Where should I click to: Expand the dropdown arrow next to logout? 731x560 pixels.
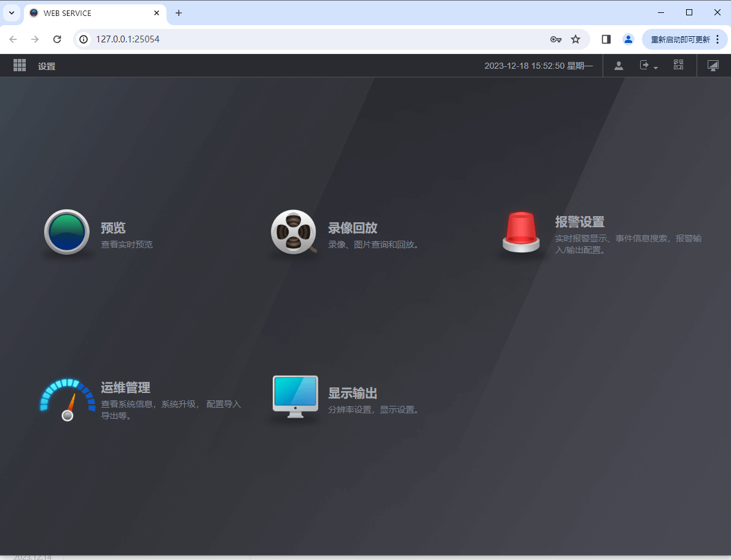tap(656, 68)
